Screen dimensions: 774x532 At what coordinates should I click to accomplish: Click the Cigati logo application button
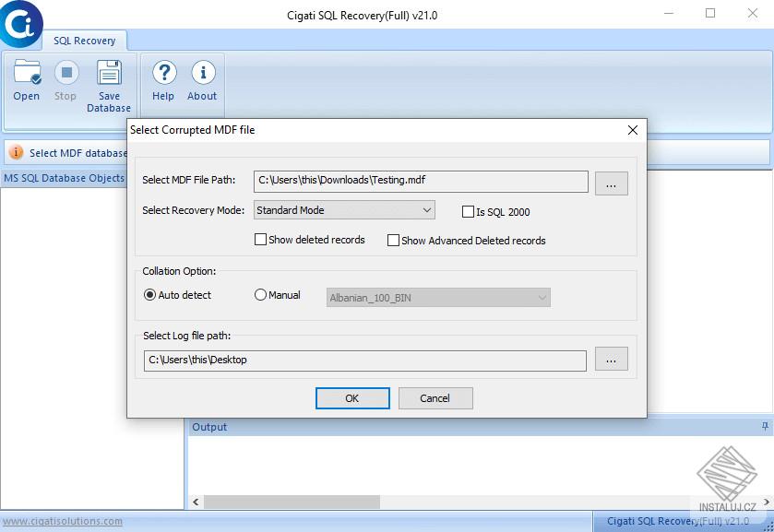20,23
